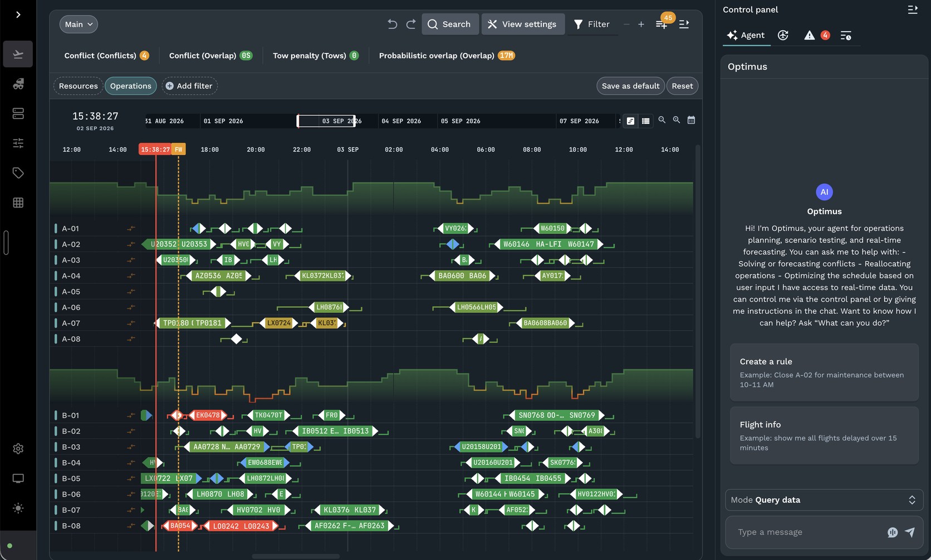
Task: Click the redo arrow icon
Action: (411, 24)
